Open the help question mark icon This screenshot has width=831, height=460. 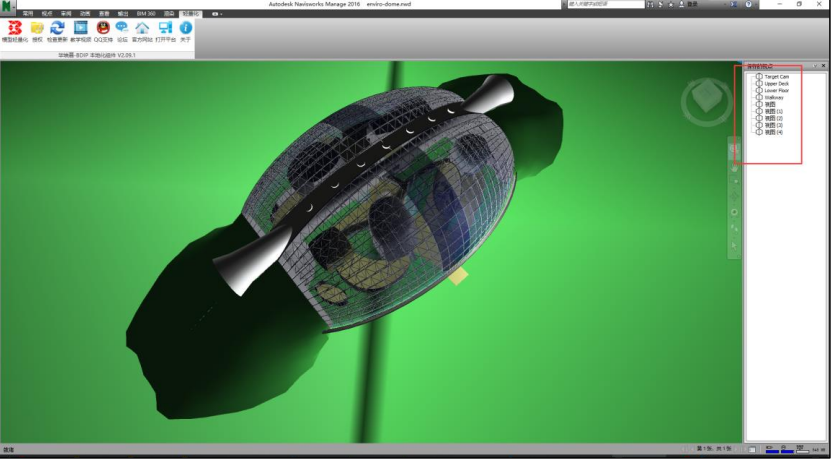point(748,4)
